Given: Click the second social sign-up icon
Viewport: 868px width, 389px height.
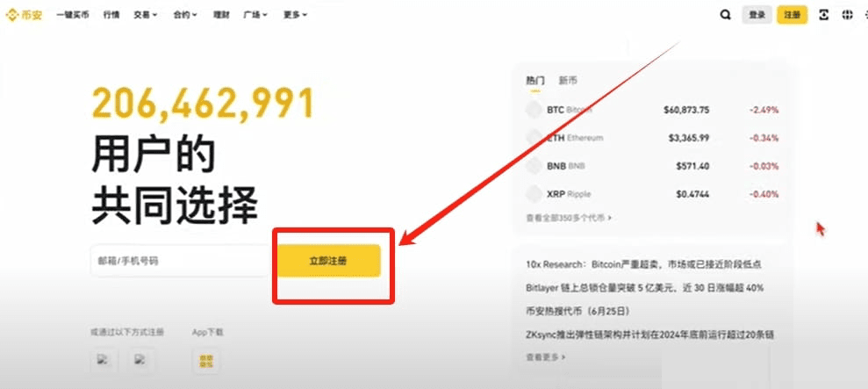Looking at the screenshot, I should pyautogui.click(x=141, y=361).
